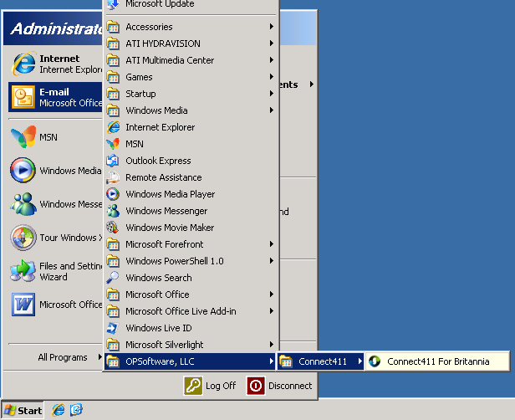Click the "Outlook Express" label
The width and height of the screenshot is (515, 420).
158,161
